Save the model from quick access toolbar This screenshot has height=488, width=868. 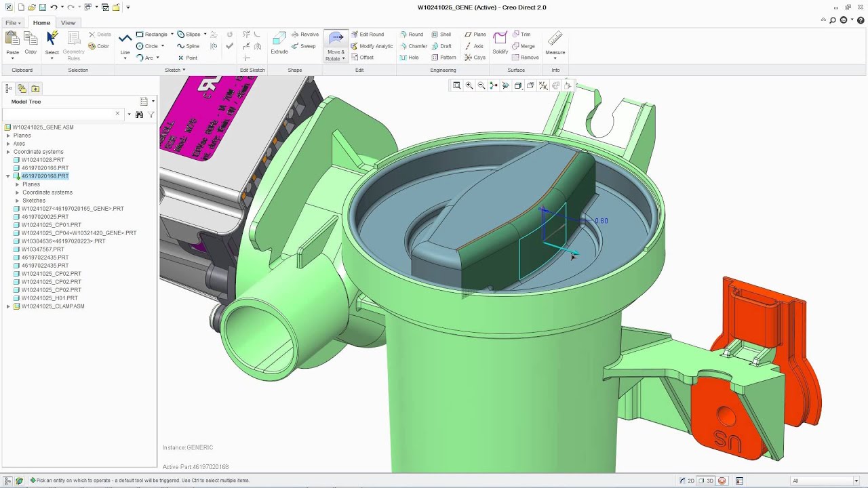tap(43, 7)
